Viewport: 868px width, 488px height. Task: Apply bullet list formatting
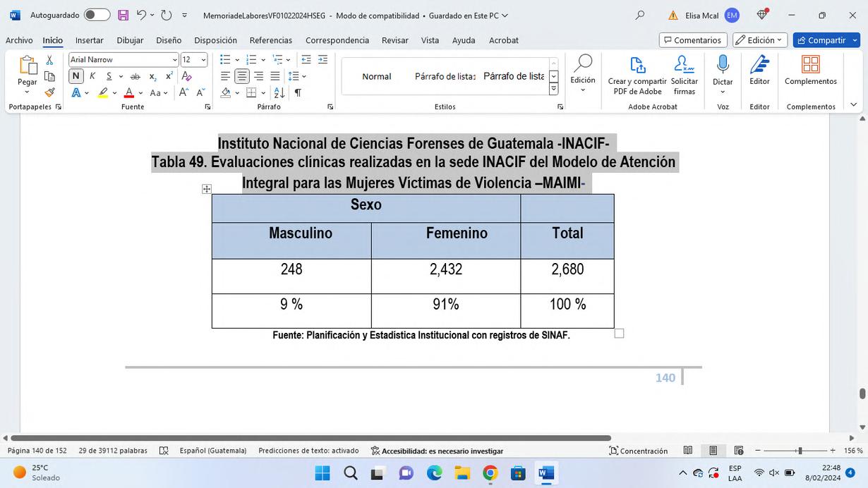click(x=225, y=60)
